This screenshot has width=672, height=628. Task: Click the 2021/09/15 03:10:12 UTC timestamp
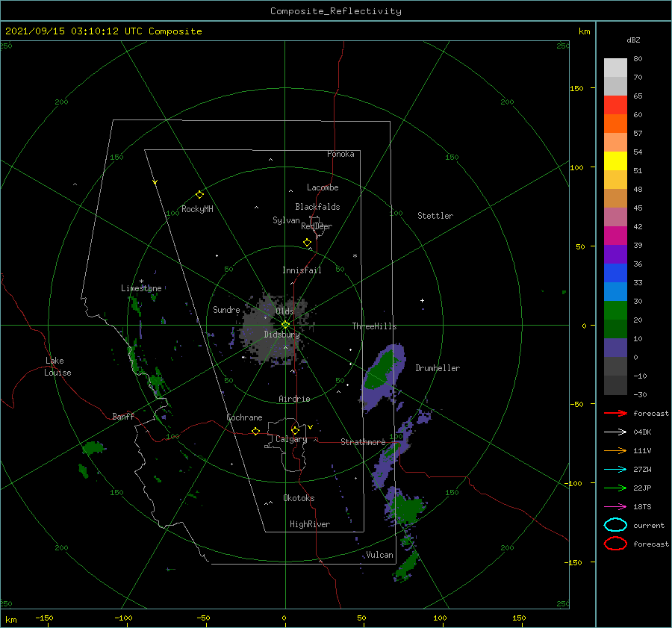[x=104, y=31]
